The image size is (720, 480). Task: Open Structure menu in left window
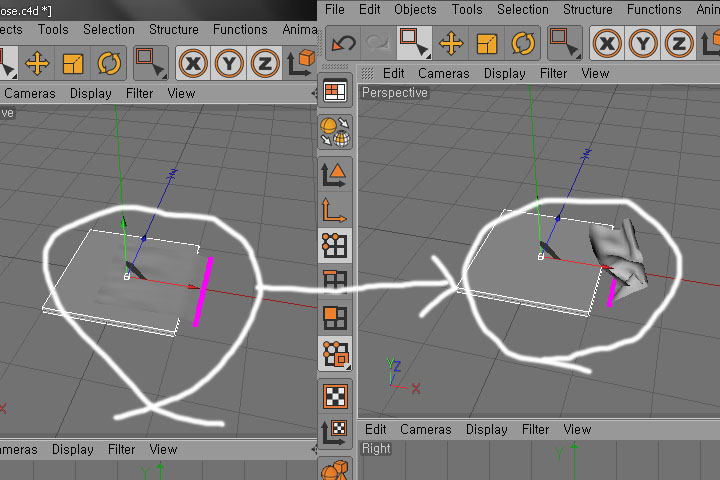(x=174, y=29)
